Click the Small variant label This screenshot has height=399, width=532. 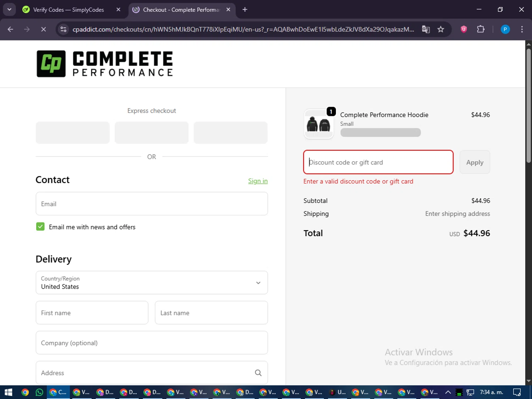347,124
